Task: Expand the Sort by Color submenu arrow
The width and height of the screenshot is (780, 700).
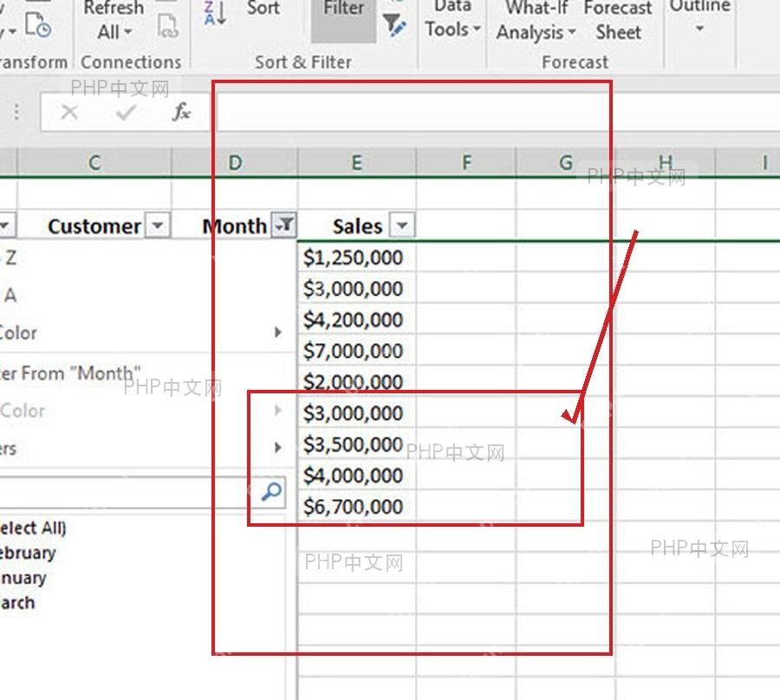Action: tap(278, 332)
